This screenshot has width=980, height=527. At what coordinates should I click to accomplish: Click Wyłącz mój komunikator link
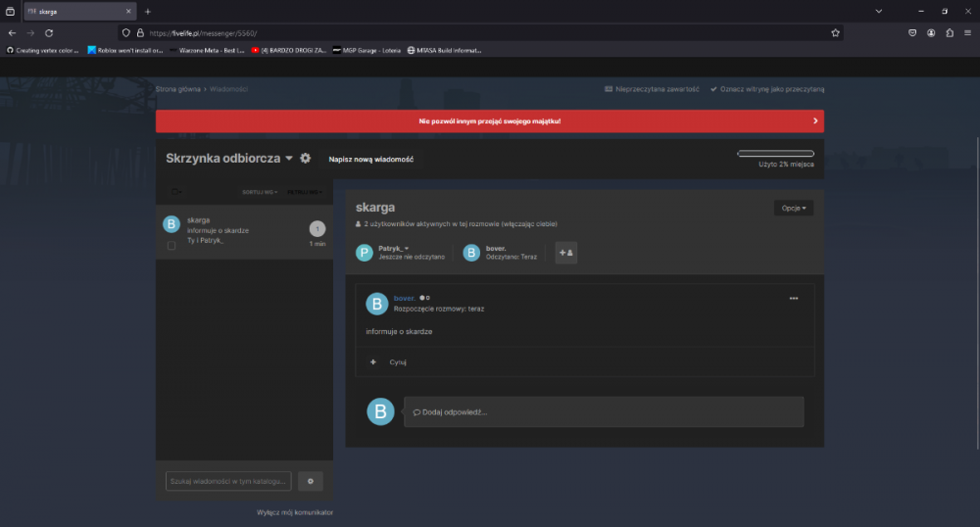point(294,512)
